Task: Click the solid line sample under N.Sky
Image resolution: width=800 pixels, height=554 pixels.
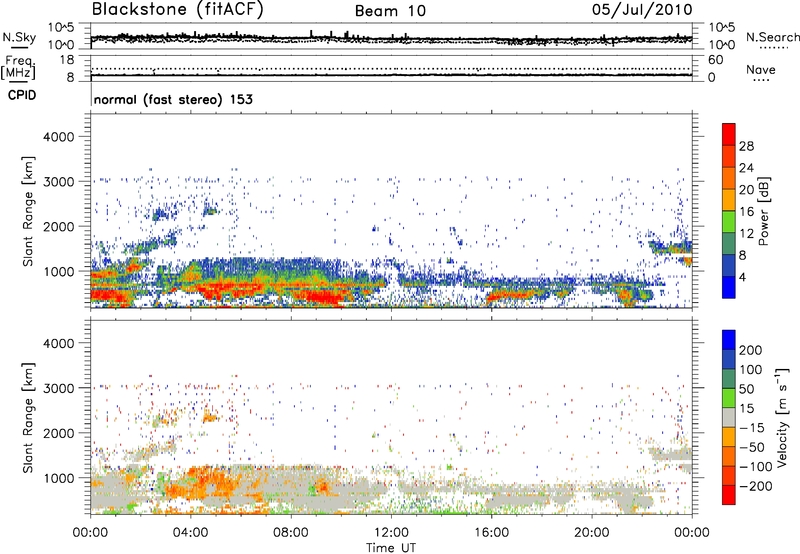Action: pos(19,47)
